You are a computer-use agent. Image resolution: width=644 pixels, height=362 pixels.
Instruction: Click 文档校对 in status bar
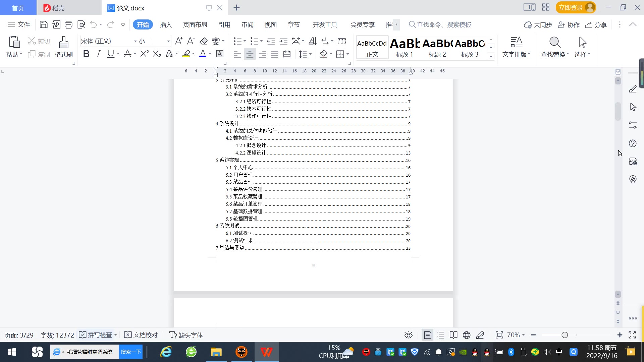point(141,335)
